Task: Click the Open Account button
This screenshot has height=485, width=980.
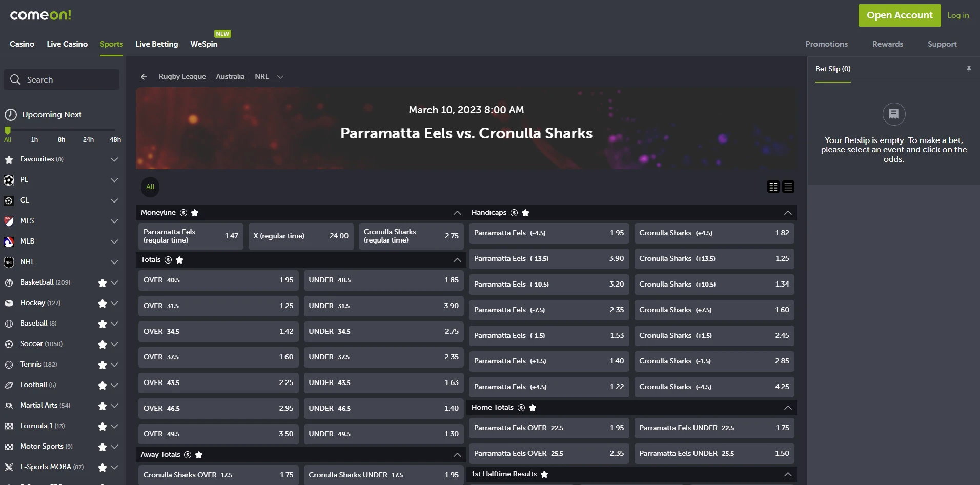Action: pos(900,15)
